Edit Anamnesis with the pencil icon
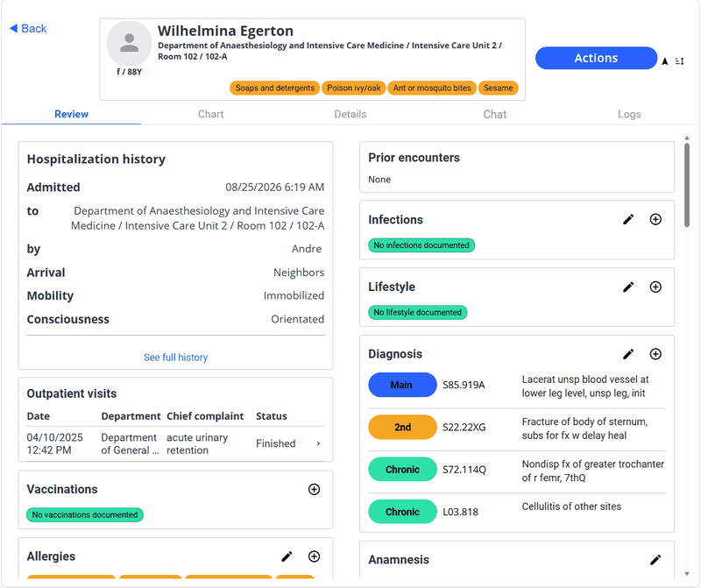The width and height of the screenshot is (701, 588). coord(655,559)
